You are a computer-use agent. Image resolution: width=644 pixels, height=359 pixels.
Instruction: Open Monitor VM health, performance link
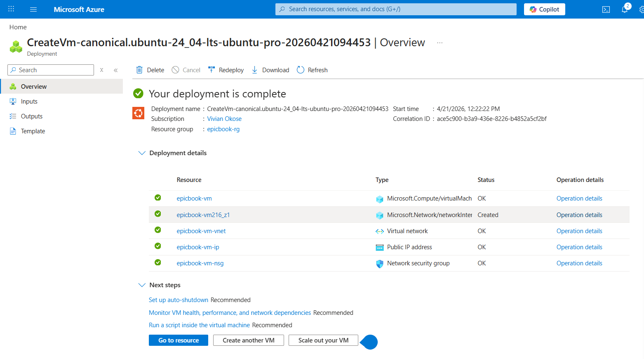[230, 313]
